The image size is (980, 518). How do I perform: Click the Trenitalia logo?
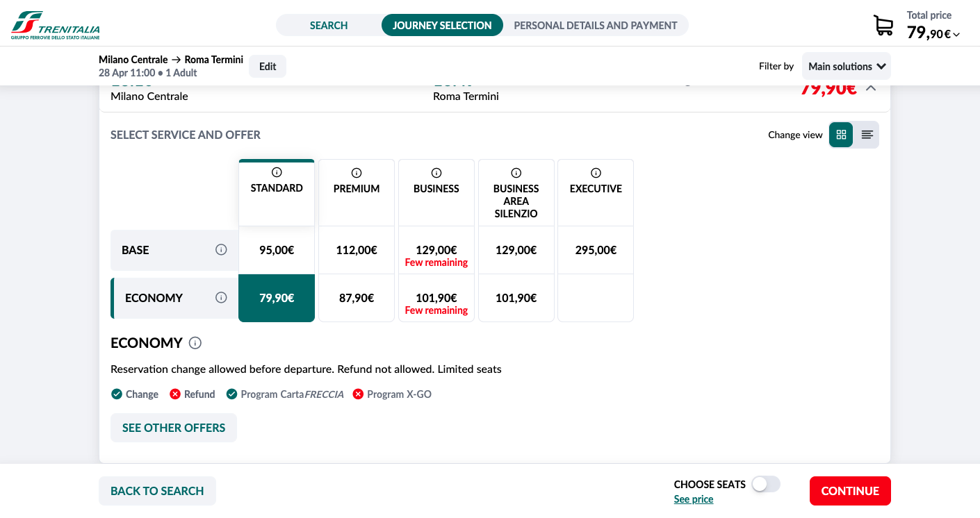[x=56, y=25]
